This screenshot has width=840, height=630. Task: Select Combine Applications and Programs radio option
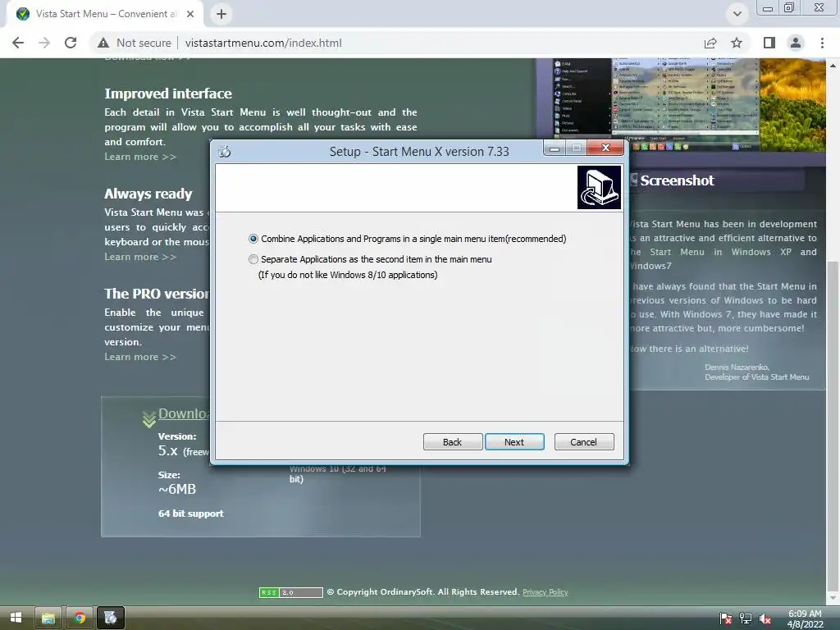(x=408, y=239)
